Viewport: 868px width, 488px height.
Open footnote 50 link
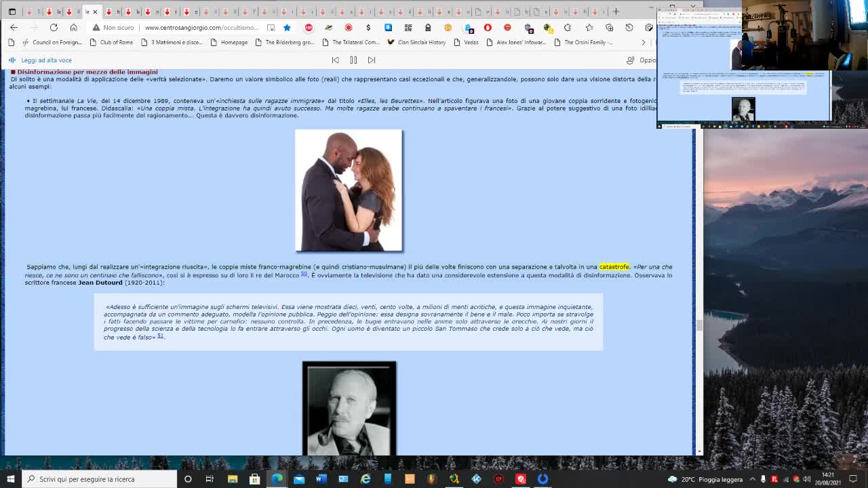304,274
